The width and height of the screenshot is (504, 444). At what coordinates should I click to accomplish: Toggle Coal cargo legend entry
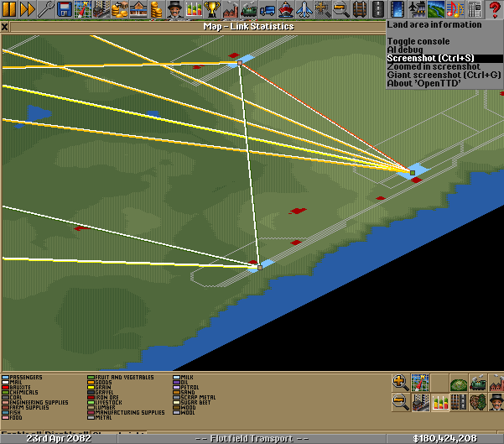point(13,397)
